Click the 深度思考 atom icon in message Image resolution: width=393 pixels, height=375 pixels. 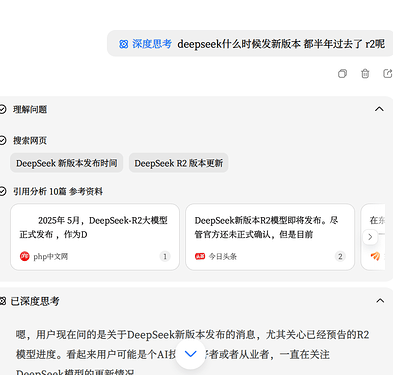click(124, 44)
